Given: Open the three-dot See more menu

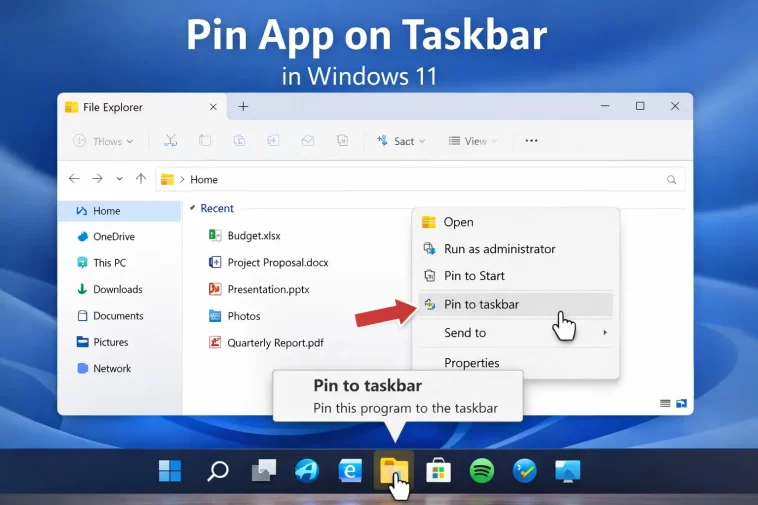Looking at the screenshot, I should point(531,141).
